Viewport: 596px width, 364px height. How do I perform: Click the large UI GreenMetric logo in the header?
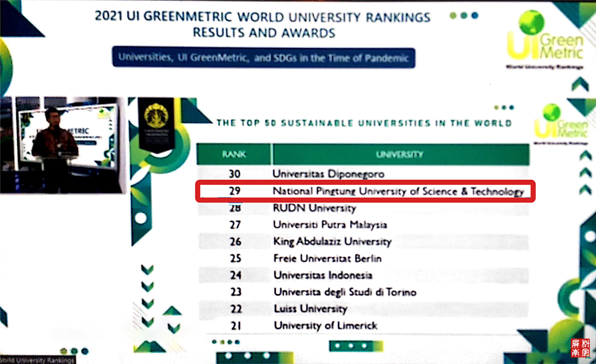pos(544,41)
